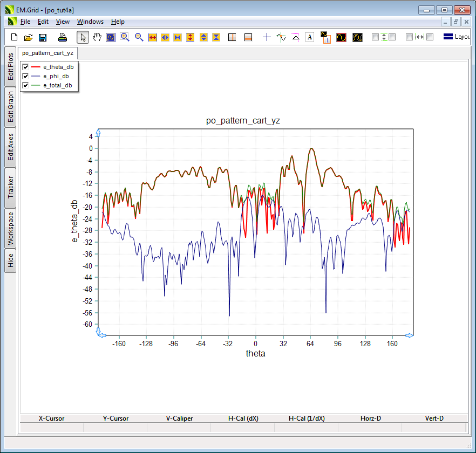476x453 pixels.
Task: Expand the Edit Plots side panel
Action: [10, 67]
